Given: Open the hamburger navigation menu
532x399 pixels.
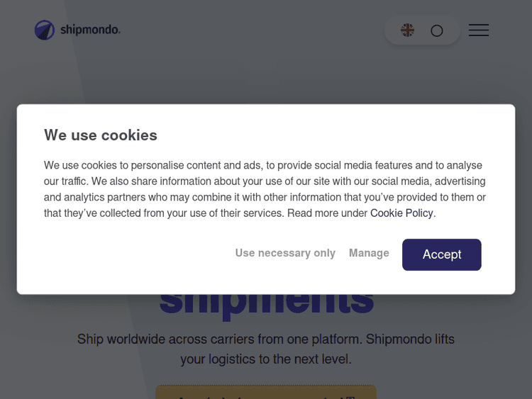Looking at the screenshot, I should click(479, 30).
